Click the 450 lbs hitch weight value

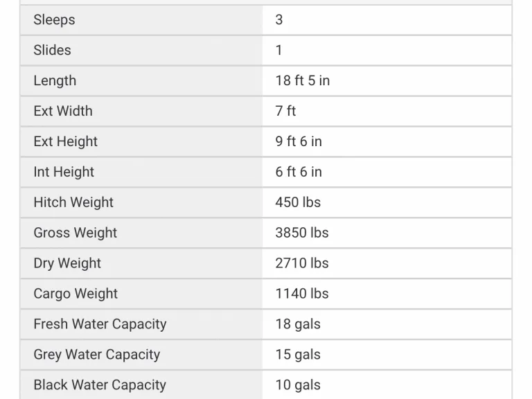click(x=298, y=202)
